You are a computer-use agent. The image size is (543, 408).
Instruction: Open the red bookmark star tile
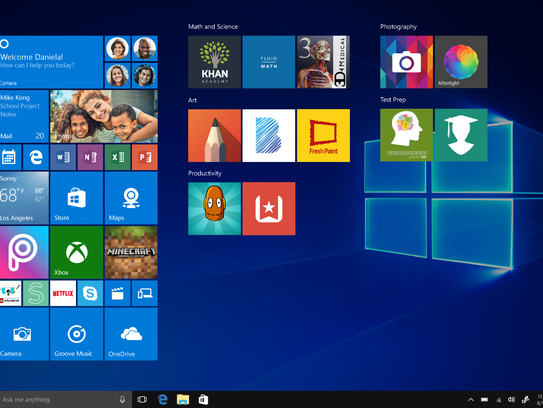tap(269, 209)
